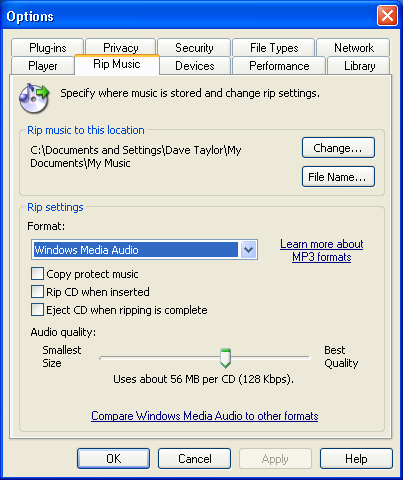
Task: Switch to the Performance tab
Action: 279,66
